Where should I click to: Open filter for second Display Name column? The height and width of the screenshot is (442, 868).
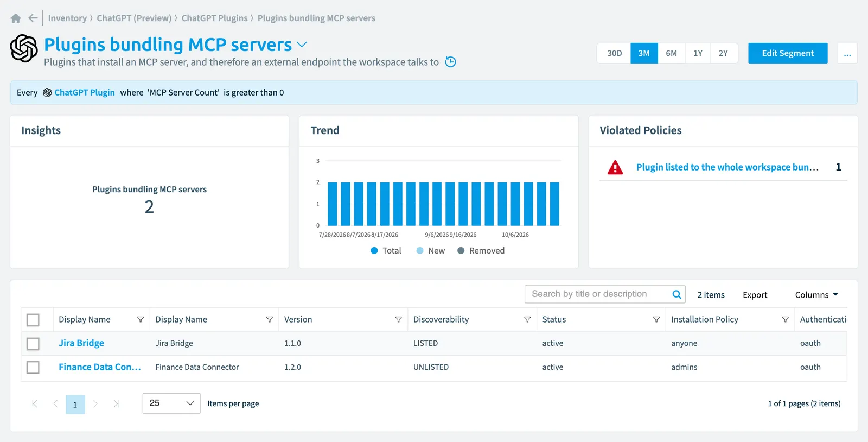click(x=270, y=320)
